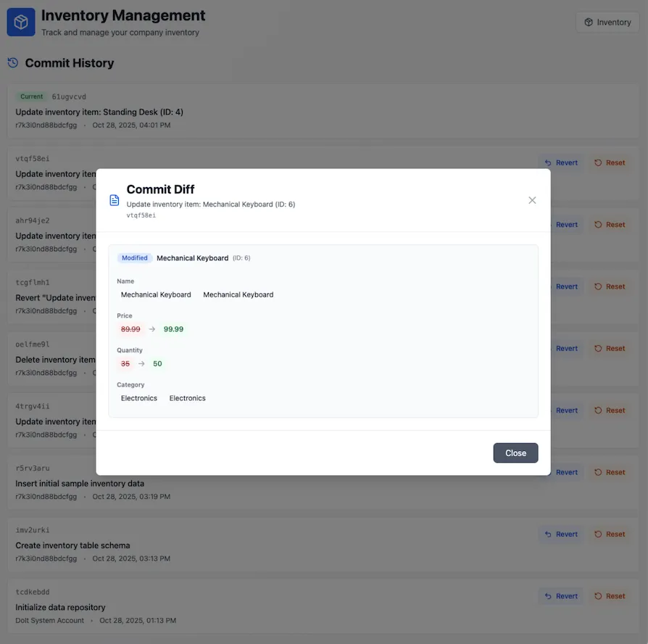Click the file icon in the Commit Diff dialog
The width and height of the screenshot is (648, 644).
[114, 201]
